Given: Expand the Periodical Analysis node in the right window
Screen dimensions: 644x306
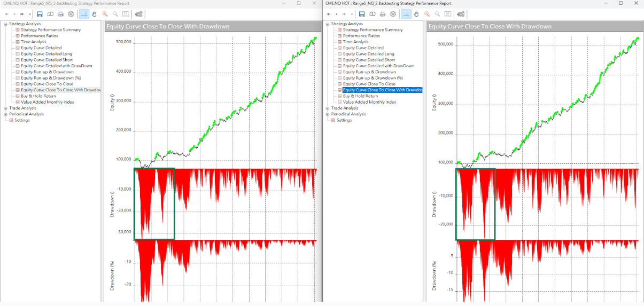Looking at the screenshot, I should point(328,114).
